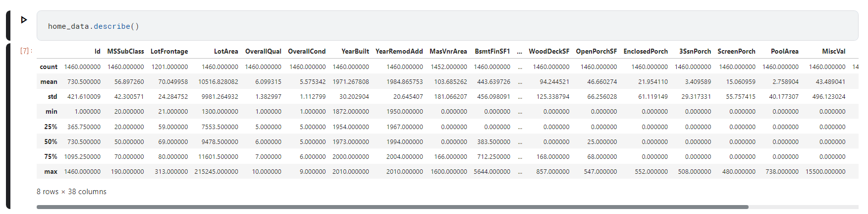This screenshot has height=214, width=868.
Task: Click the LotArea max value 215245.000000
Action: click(216, 171)
